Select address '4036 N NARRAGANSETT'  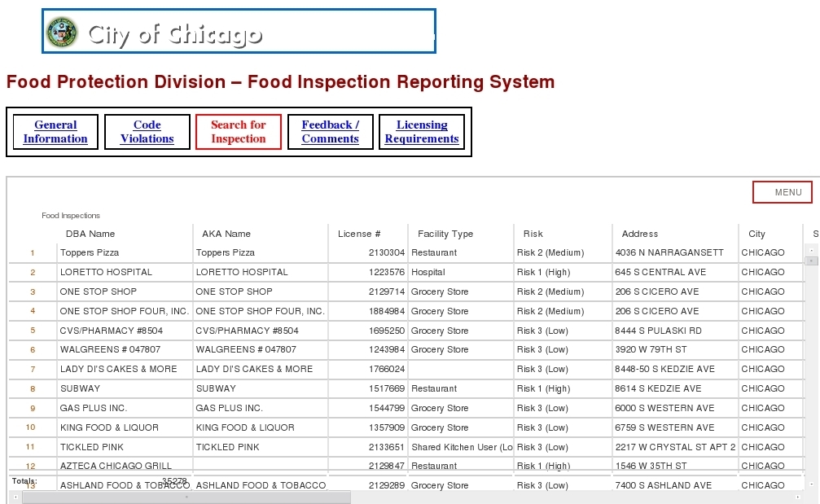(669, 252)
